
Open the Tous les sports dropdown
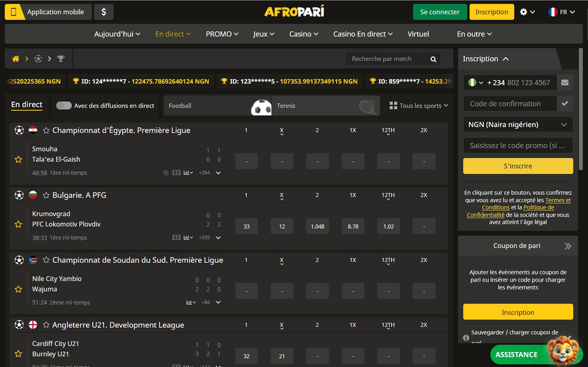[419, 106]
